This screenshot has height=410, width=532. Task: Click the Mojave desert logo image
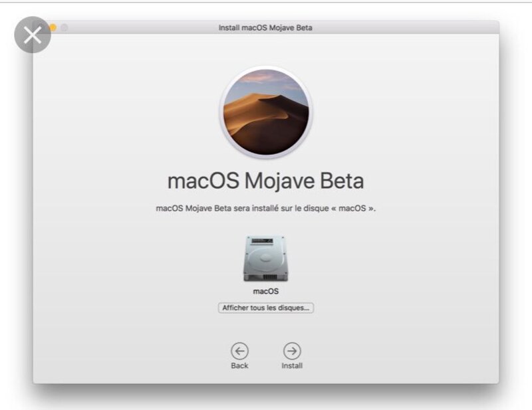[265, 112]
